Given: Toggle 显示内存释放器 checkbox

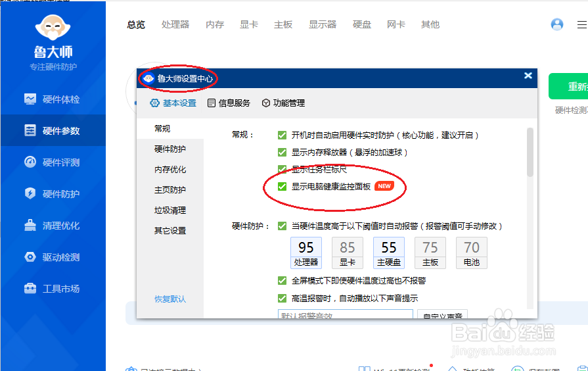Looking at the screenshot, I should pyautogui.click(x=282, y=152).
